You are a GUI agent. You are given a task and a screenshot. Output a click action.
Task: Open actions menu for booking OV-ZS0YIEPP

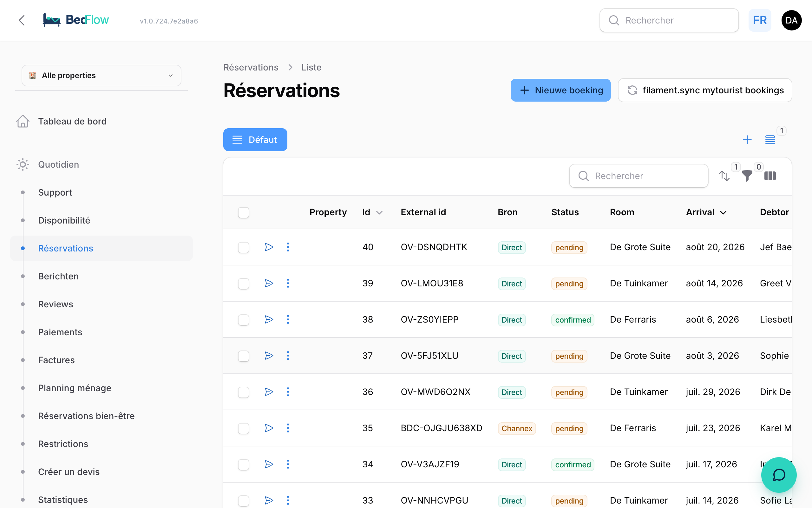coord(288,319)
